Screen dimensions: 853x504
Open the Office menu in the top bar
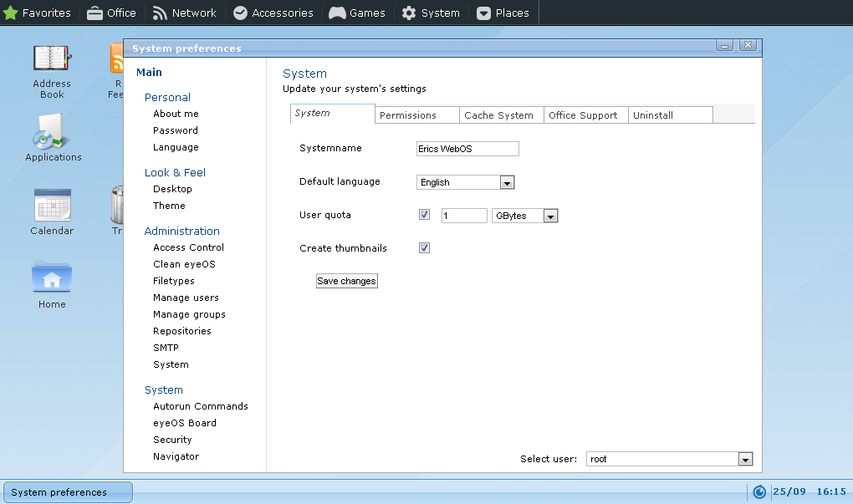(111, 13)
